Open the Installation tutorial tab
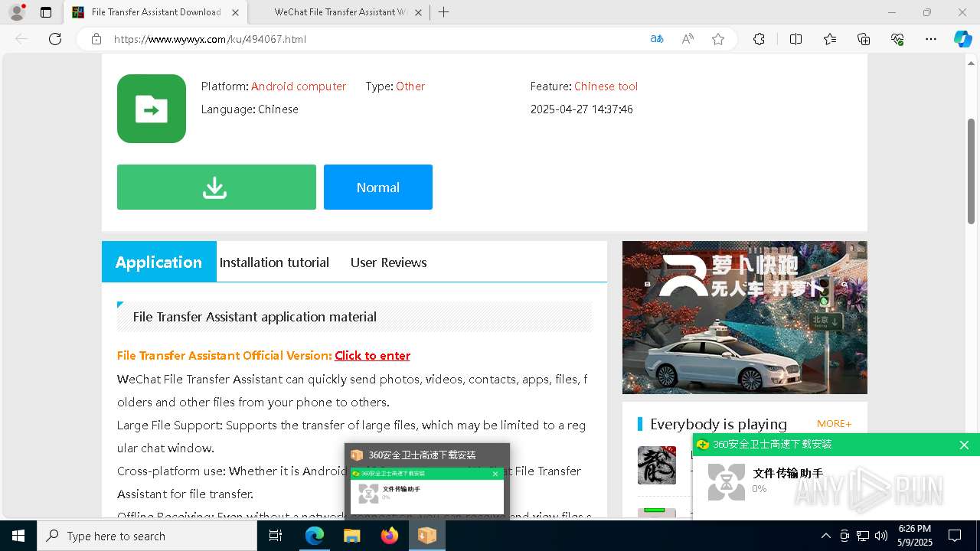This screenshot has width=980, height=551. [x=274, y=262]
